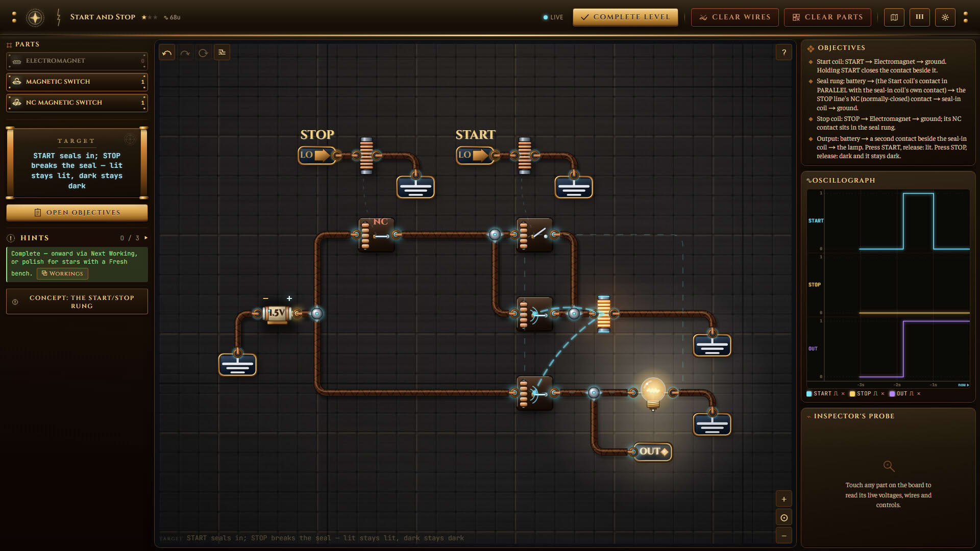Toggle the brightness sun icon
This screenshot has width=980, height=551.
tap(945, 17)
